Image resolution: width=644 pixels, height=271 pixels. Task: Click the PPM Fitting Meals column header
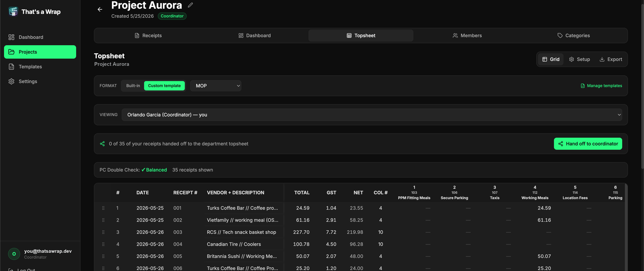click(414, 193)
